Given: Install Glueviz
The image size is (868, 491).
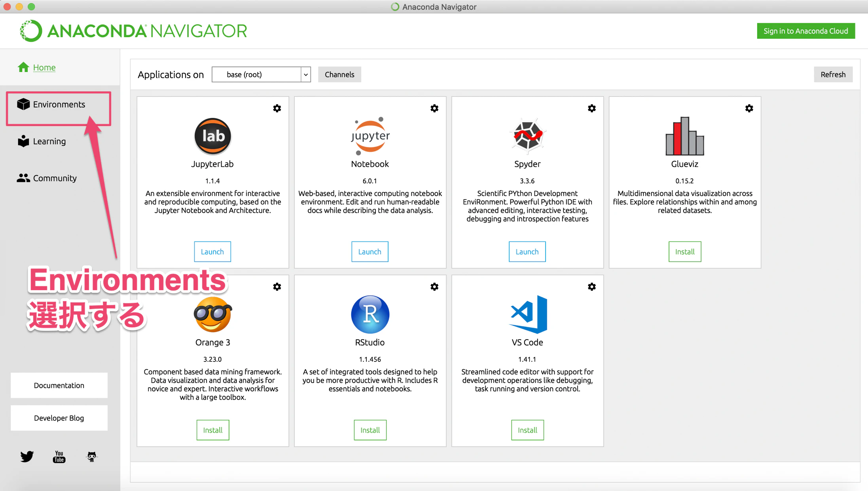Looking at the screenshot, I should (685, 251).
